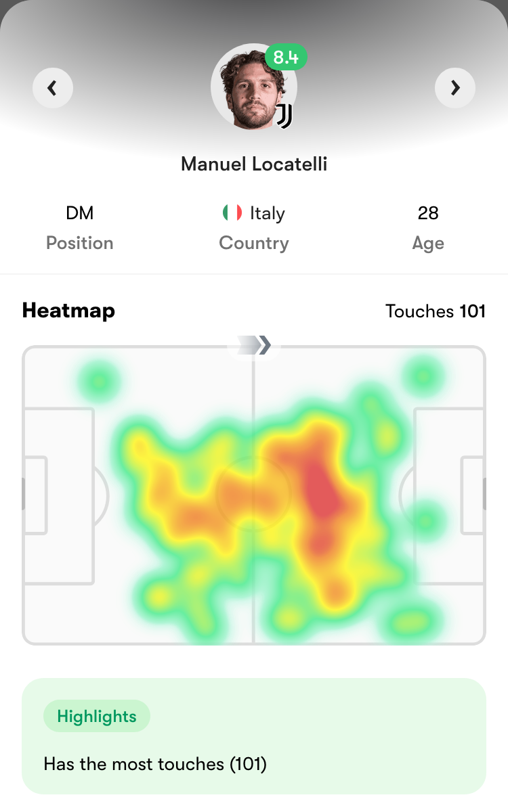Viewport: 508px width, 812px height.
Task: Select the Highlights tag
Action: (97, 717)
